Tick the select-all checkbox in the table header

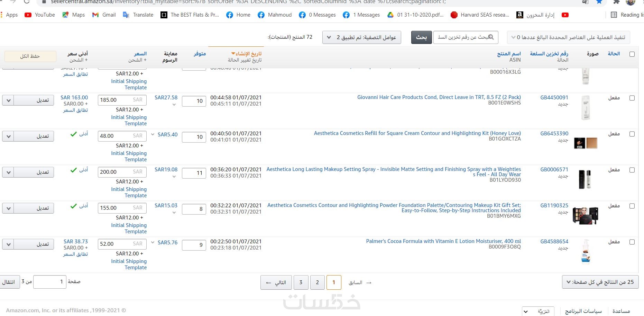(632, 54)
